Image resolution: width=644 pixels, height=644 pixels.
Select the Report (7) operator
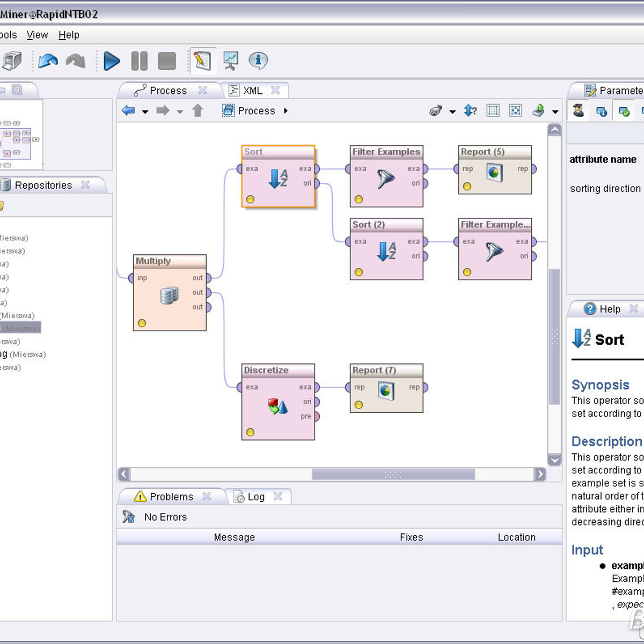click(x=386, y=388)
